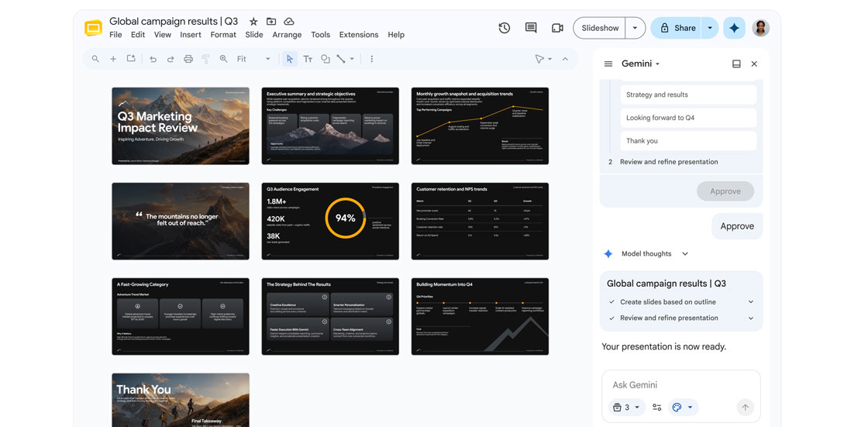Start the Slideshow

600,28
